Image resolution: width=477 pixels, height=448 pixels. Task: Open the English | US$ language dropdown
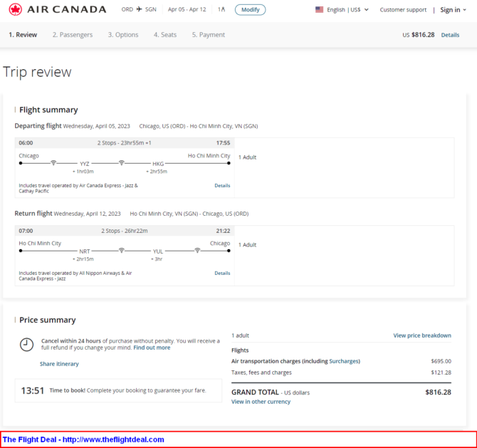coord(347,10)
